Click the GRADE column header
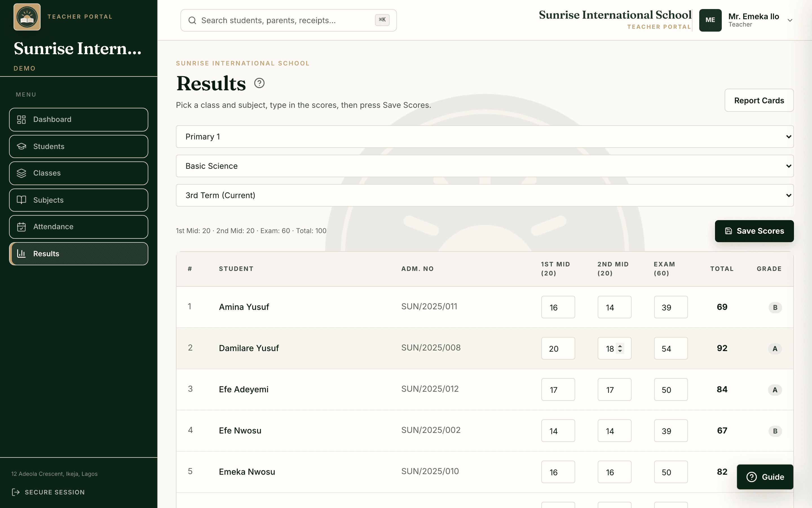Image resolution: width=812 pixels, height=508 pixels. [x=769, y=269]
